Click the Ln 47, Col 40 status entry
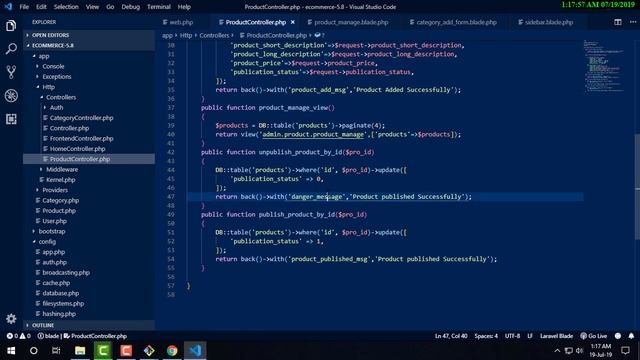The width and height of the screenshot is (640, 360). coord(451,336)
